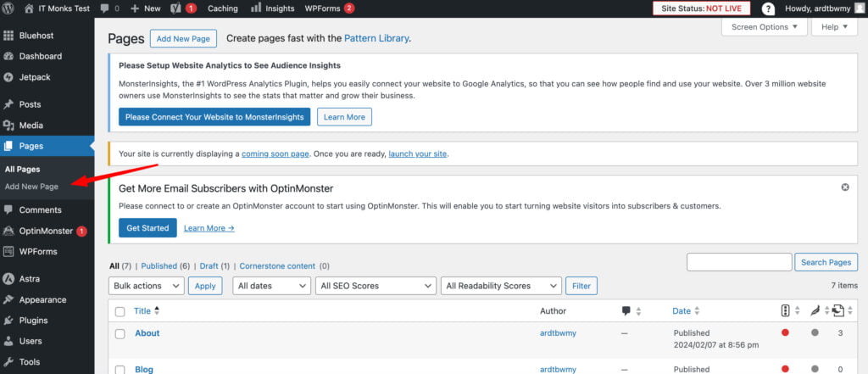This screenshot has width=868, height=374.
Task: Dismiss the OptinMonster notice
Action: pyautogui.click(x=845, y=187)
